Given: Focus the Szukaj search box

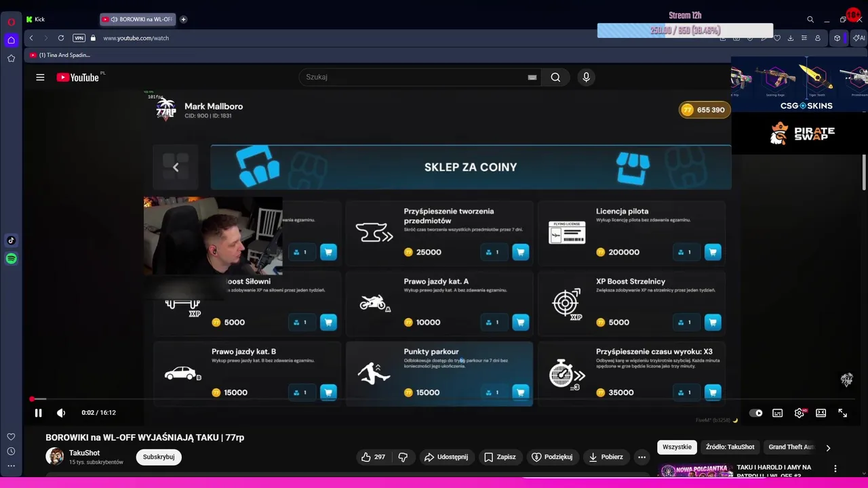Looking at the screenshot, I should pyautogui.click(x=414, y=77).
